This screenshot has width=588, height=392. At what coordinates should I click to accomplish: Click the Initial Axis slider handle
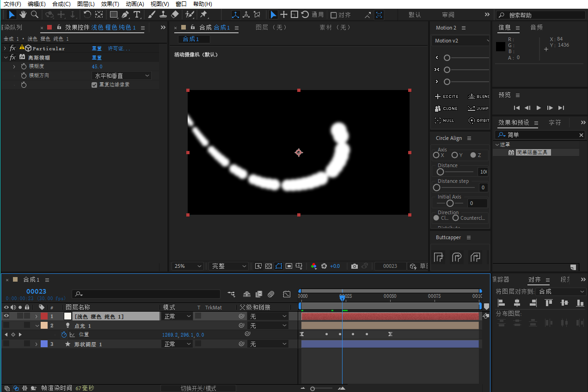pos(450,203)
